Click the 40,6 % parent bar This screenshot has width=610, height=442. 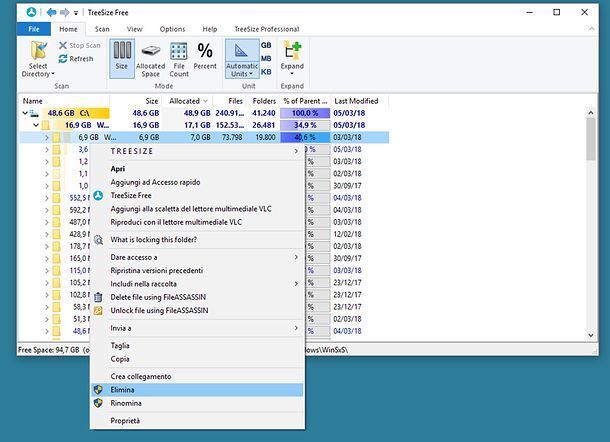tap(305, 137)
